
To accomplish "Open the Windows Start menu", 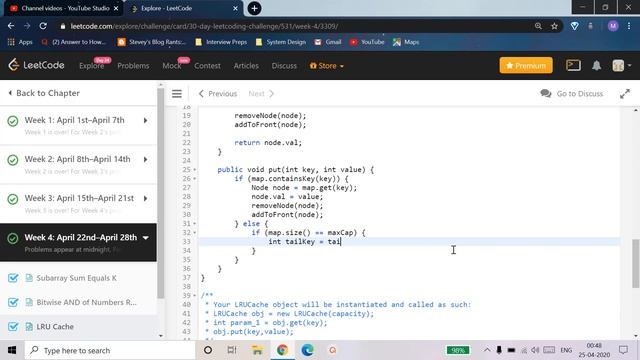I will tap(12, 350).
